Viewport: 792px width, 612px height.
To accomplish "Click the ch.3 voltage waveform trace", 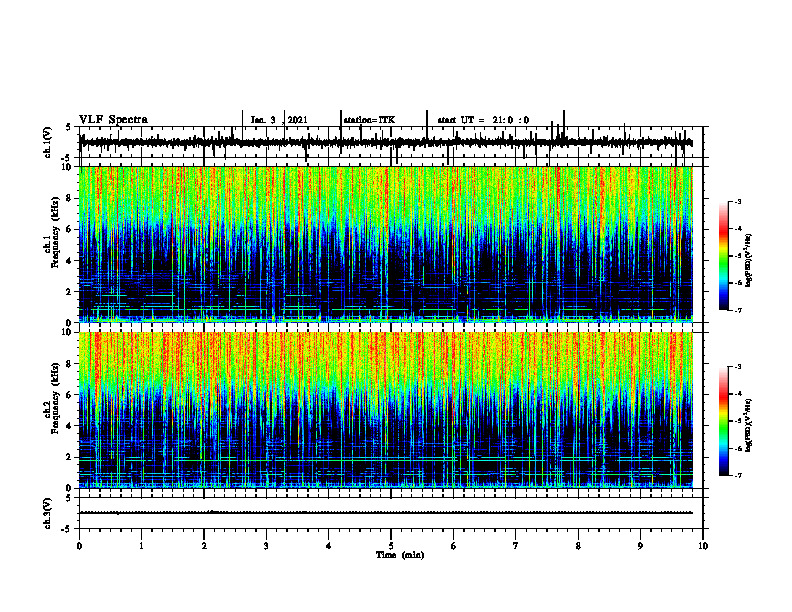I will click(386, 513).
